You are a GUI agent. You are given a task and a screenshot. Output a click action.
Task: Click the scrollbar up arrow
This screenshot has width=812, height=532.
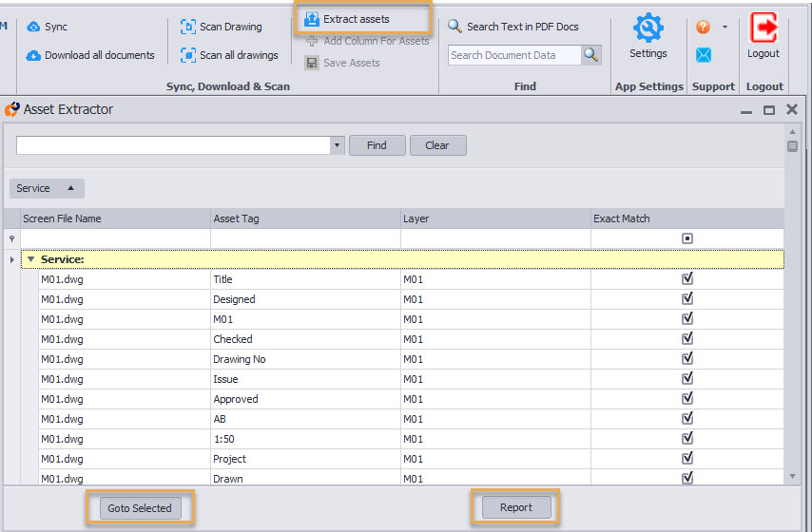792,131
